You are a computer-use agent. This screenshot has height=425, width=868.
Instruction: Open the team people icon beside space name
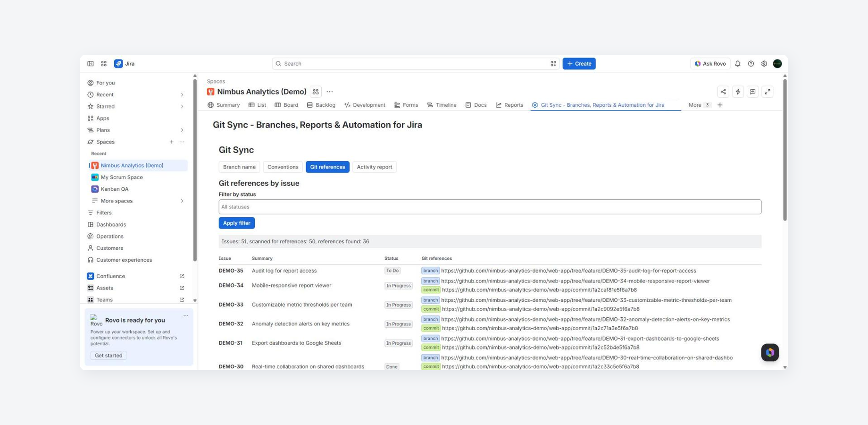coord(316,92)
